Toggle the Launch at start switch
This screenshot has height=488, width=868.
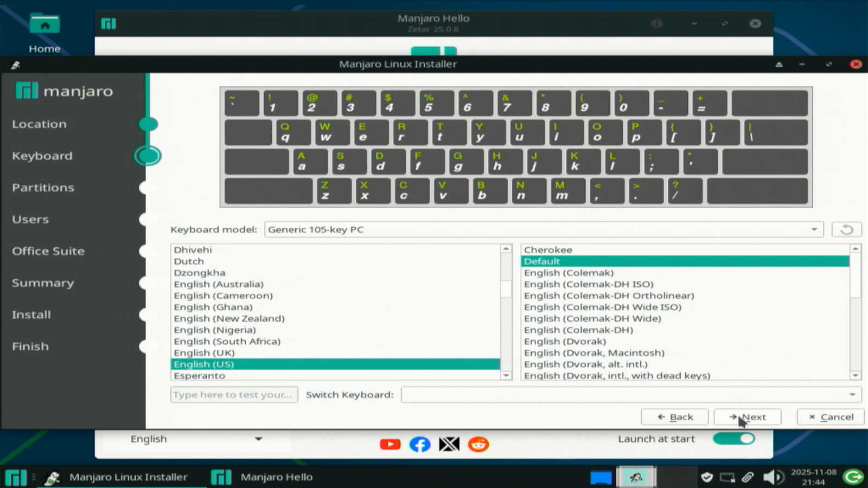734,439
